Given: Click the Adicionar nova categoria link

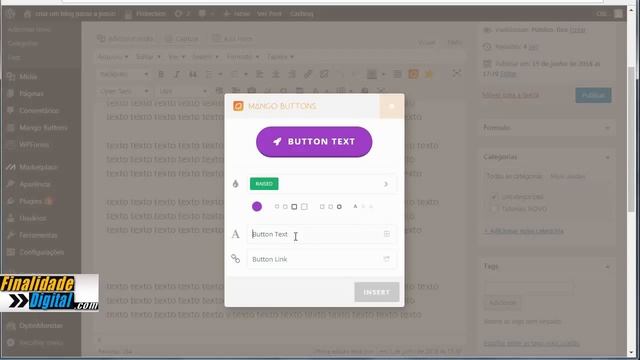Looking at the screenshot, I should (x=524, y=231).
